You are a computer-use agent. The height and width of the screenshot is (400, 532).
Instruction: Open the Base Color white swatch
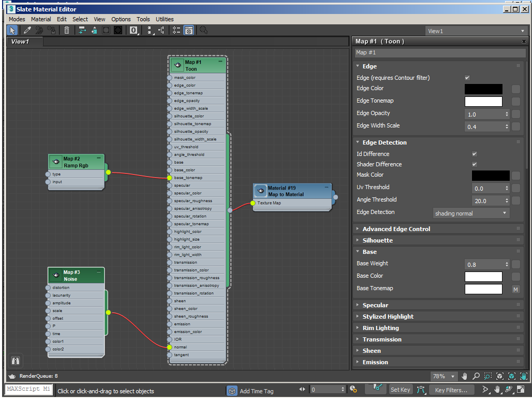pos(483,277)
